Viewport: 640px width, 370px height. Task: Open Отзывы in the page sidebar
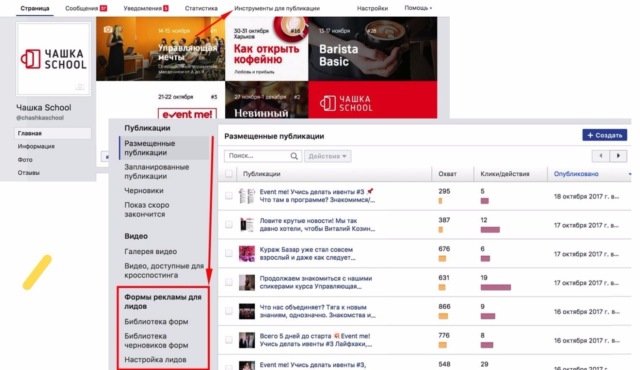29,173
